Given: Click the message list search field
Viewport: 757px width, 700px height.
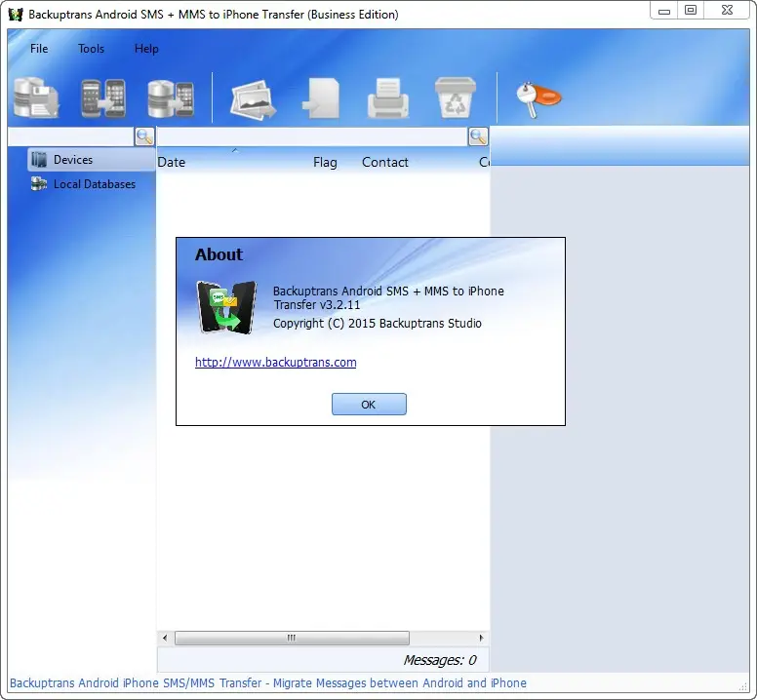Looking at the screenshot, I should pyautogui.click(x=312, y=136).
